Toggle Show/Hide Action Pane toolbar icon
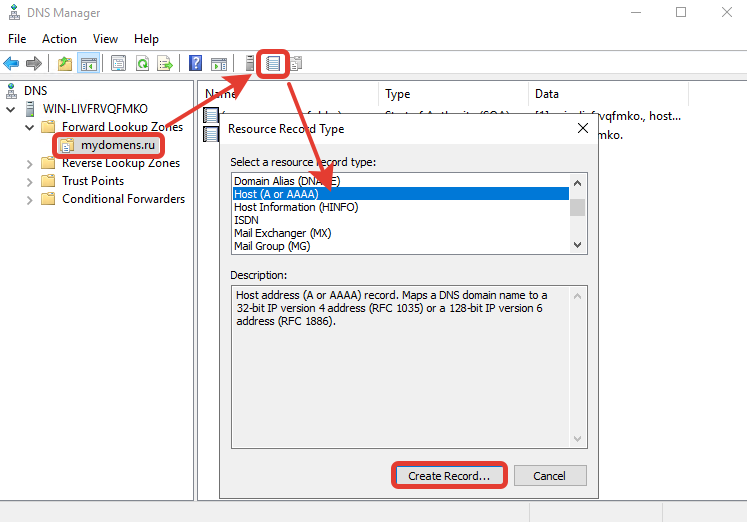This screenshot has width=747, height=522. point(219,63)
